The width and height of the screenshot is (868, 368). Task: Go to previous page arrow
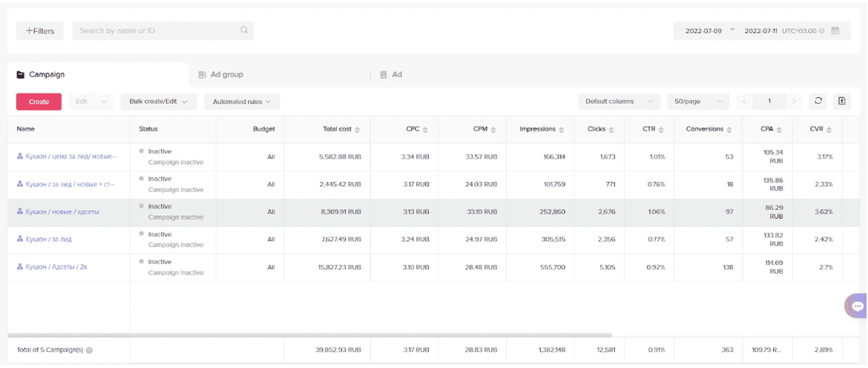click(x=745, y=102)
